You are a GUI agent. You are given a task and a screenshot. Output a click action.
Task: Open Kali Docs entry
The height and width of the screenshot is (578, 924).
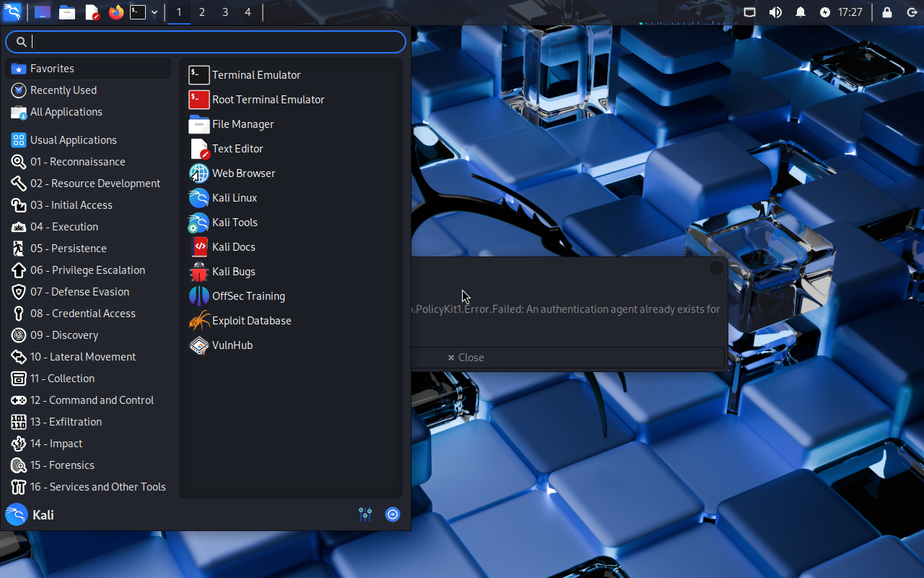point(290,247)
